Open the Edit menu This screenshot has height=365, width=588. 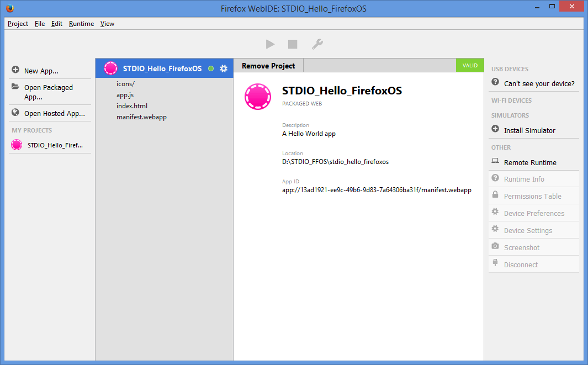tap(57, 24)
